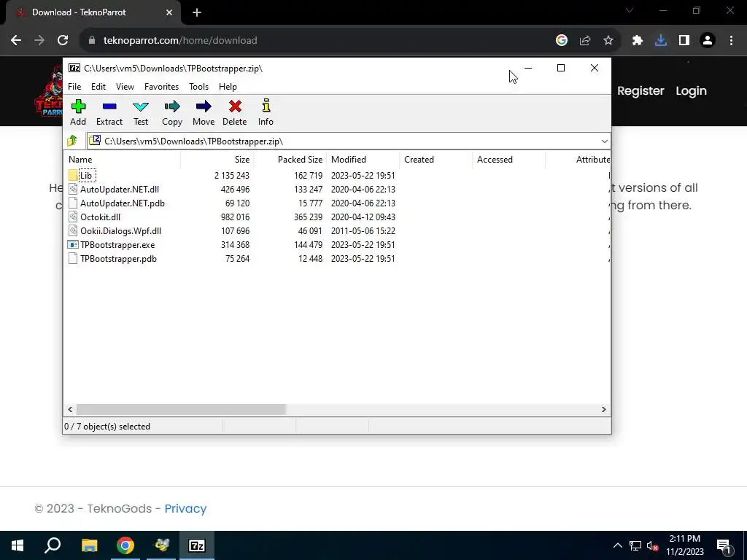Image resolution: width=747 pixels, height=560 pixels.
Task: Select AutoUpdater.NET.dll file
Action: (x=120, y=190)
